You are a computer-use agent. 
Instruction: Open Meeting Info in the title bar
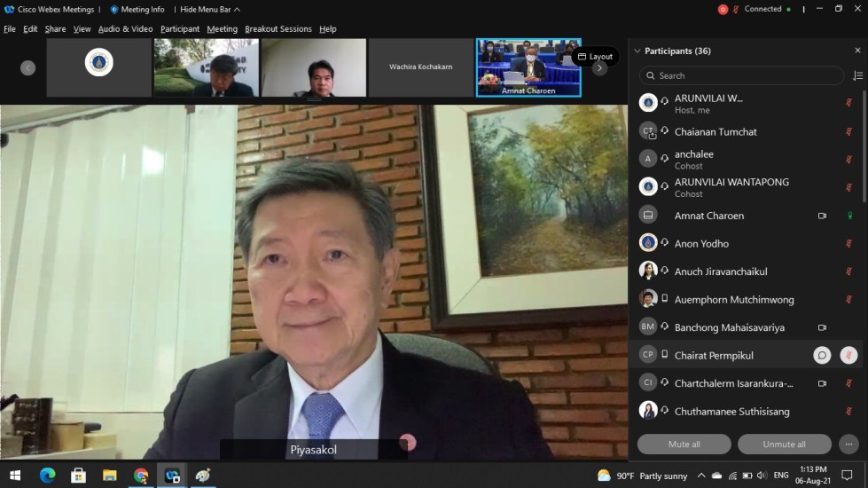point(137,10)
